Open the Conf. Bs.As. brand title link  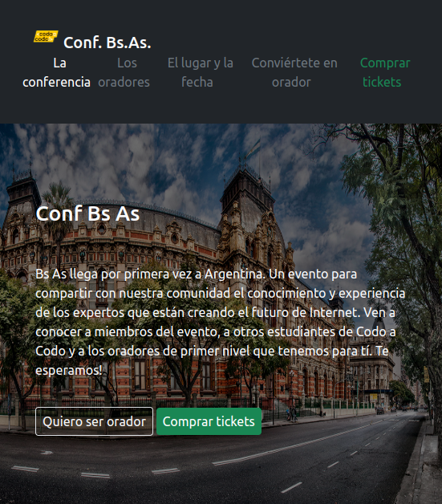point(107,43)
